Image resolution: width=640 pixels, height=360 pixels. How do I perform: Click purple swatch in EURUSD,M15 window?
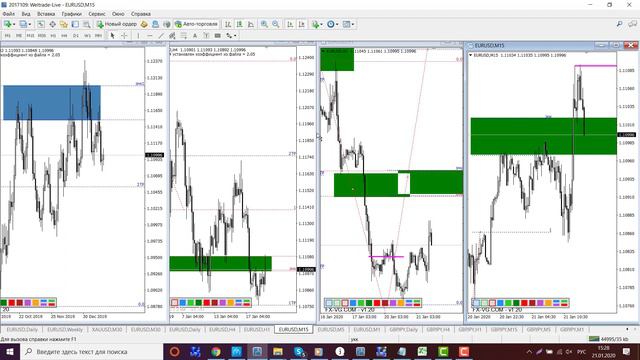coord(540,303)
